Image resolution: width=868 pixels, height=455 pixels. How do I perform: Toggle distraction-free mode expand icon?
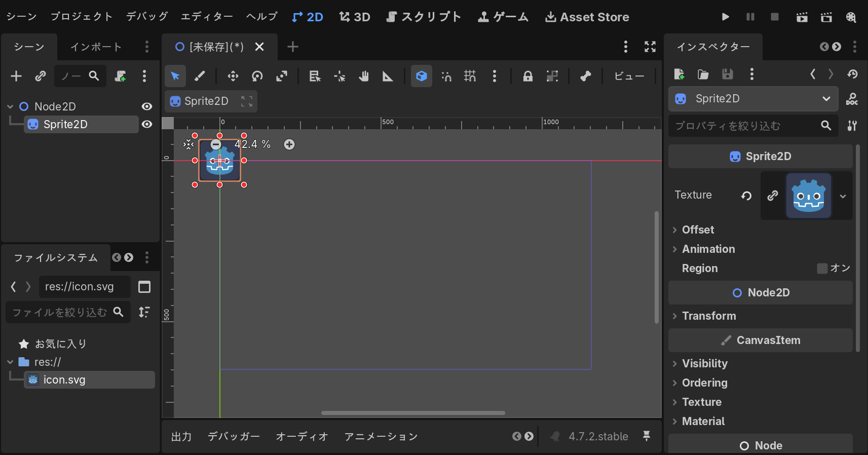650,47
